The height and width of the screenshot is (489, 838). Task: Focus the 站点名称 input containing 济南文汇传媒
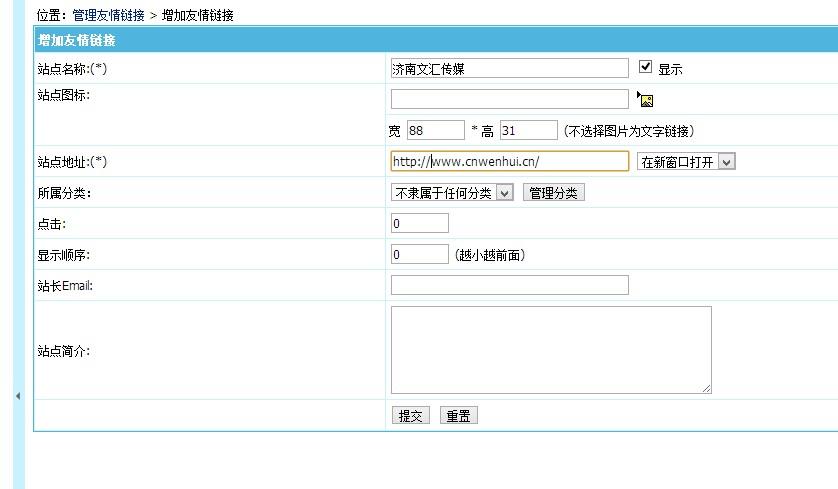click(x=509, y=69)
